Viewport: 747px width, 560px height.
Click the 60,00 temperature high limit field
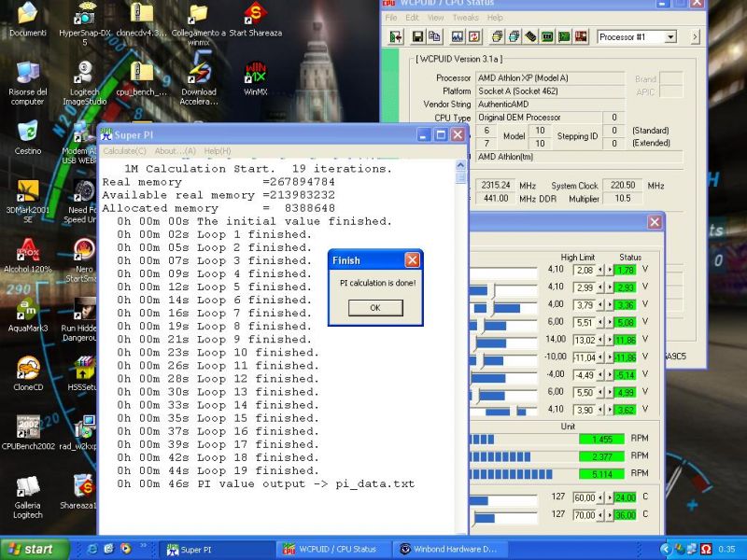[x=585, y=497]
